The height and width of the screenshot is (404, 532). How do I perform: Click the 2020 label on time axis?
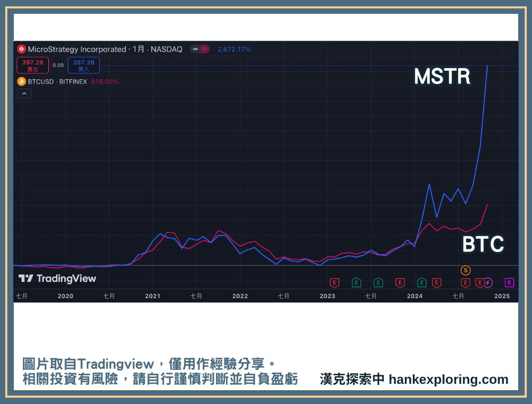coord(65,296)
